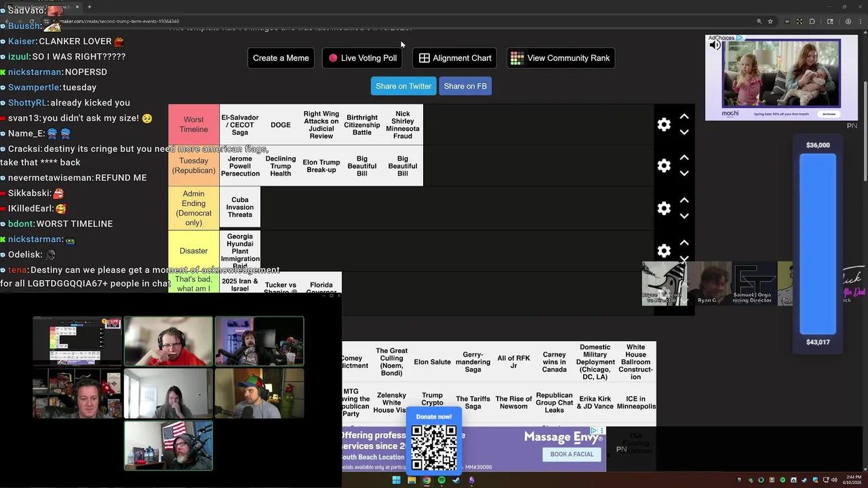The height and width of the screenshot is (488, 868).
Task: Pick the Elon Salute tile from pool
Action: pos(432,362)
